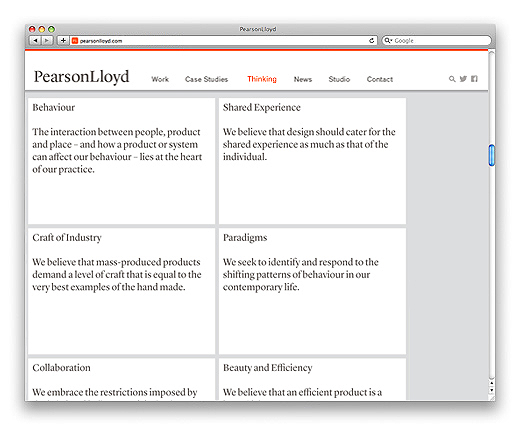Image resolution: width=520 pixels, height=424 pixels.
Task: Click the plus add bookmark button
Action: [63, 41]
